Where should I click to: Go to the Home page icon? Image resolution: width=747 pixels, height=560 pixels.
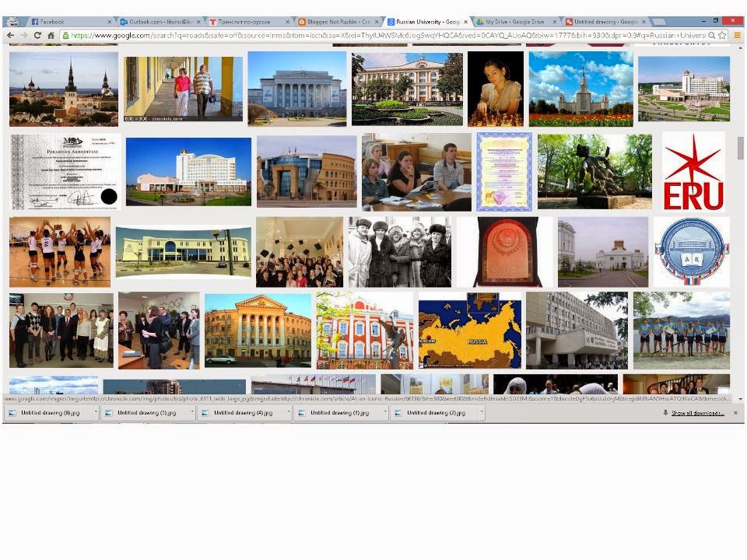51,36
